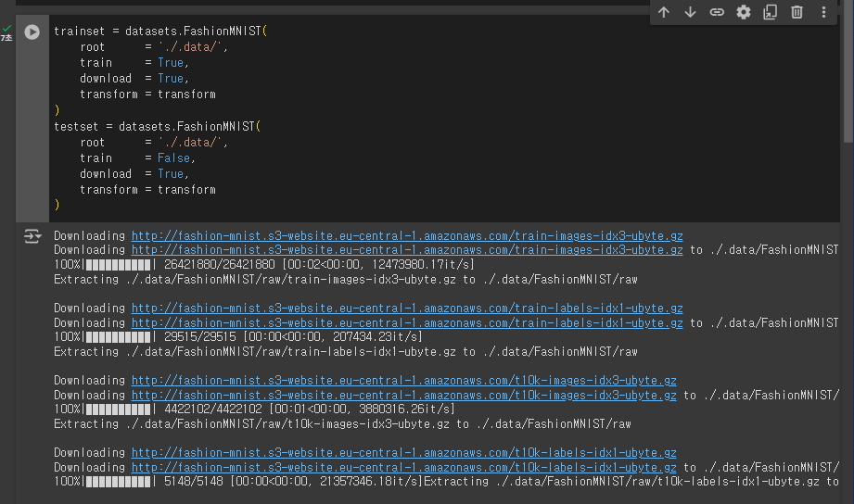The height and width of the screenshot is (504, 854).
Task: Click 'Extracting ... t10k-images-idx3-ubyte.gz' output line
Action: click(x=342, y=424)
